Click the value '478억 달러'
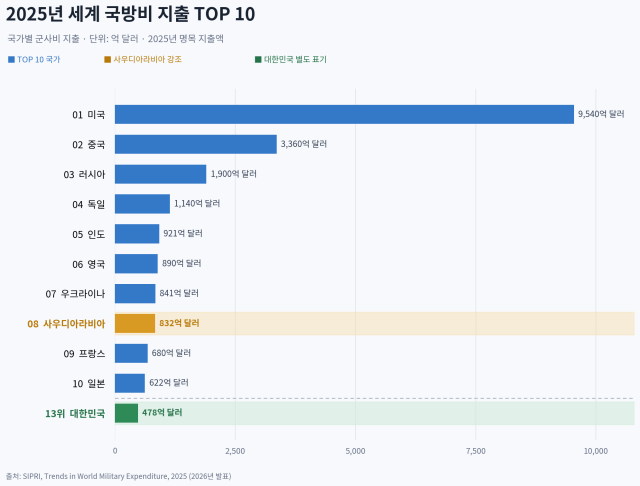Viewport: 640px width, 486px height. click(x=162, y=412)
